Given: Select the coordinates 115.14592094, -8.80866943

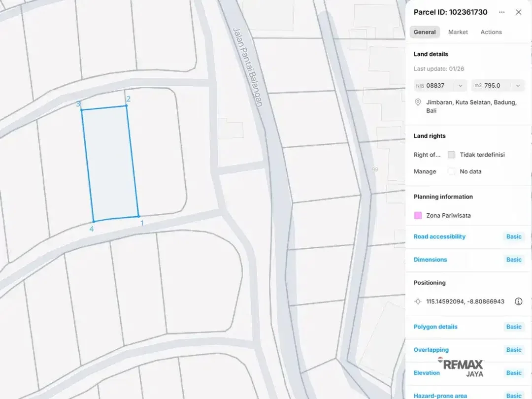Looking at the screenshot, I should tap(465, 301).
